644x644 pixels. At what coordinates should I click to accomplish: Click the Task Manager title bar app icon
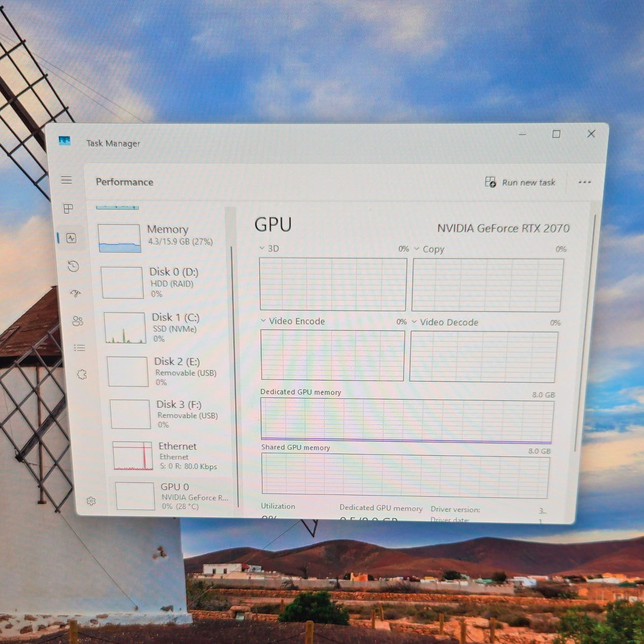pos(65,141)
